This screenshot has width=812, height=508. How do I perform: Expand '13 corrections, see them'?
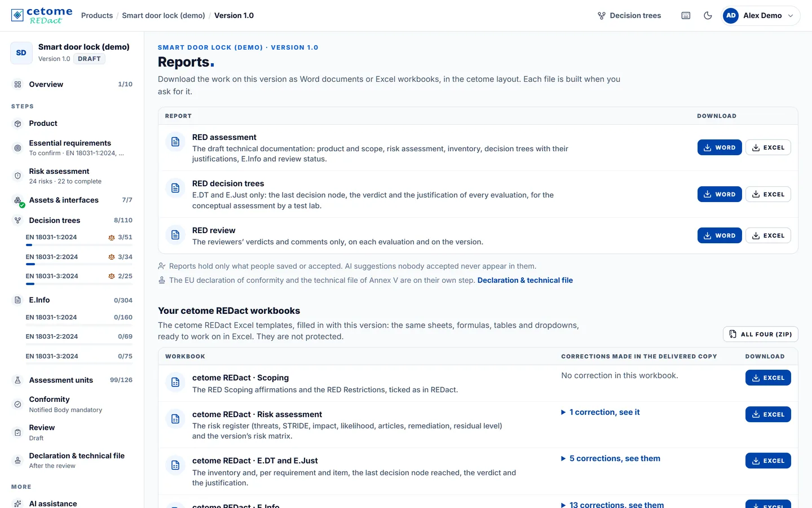pyautogui.click(x=612, y=505)
